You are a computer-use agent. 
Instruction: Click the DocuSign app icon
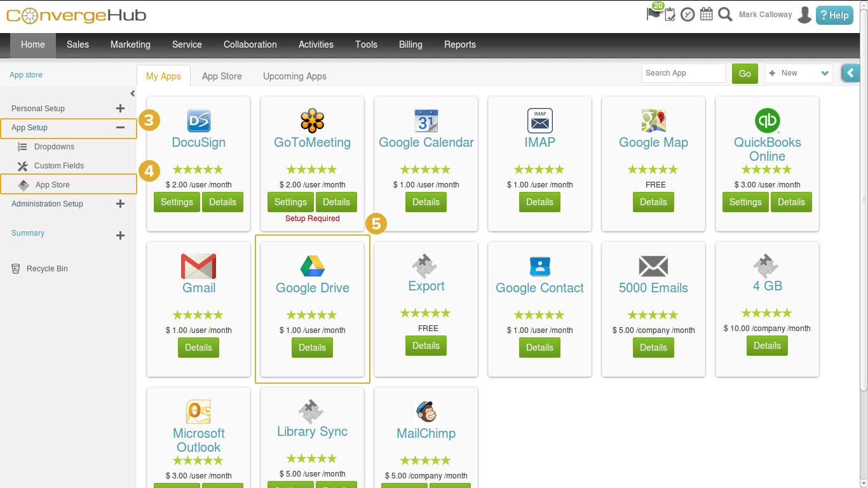coord(199,120)
